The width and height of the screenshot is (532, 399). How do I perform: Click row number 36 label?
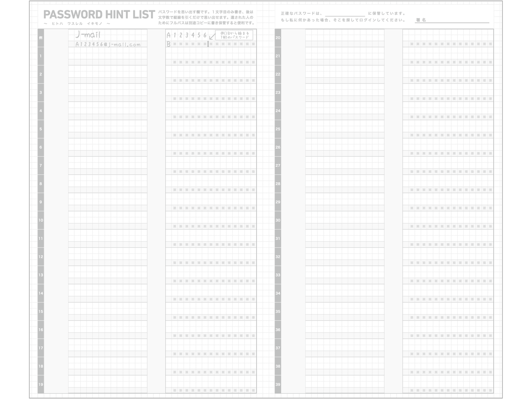[278, 330]
